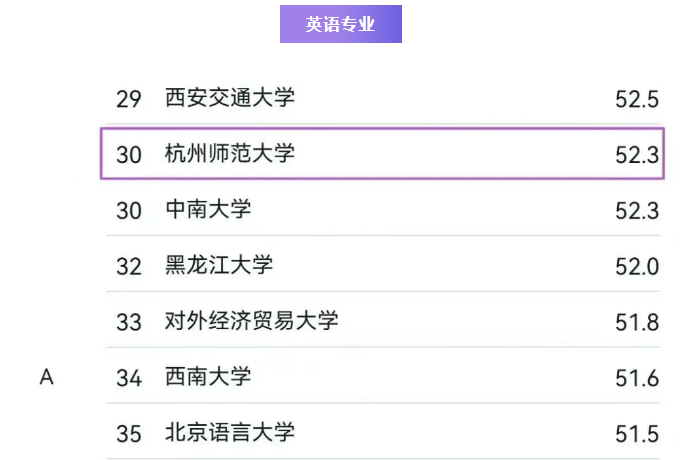Select the score 52.0
This screenshot has height=460, width=685.
[x=637, y=267]
